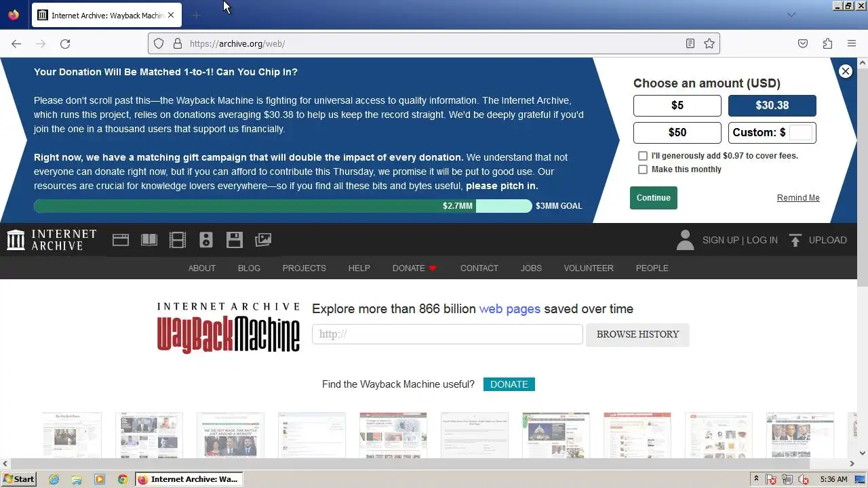Go back to previous page
Image resolution: width=868 pixels, height=488 pixels.
click(x=16, y=43)
